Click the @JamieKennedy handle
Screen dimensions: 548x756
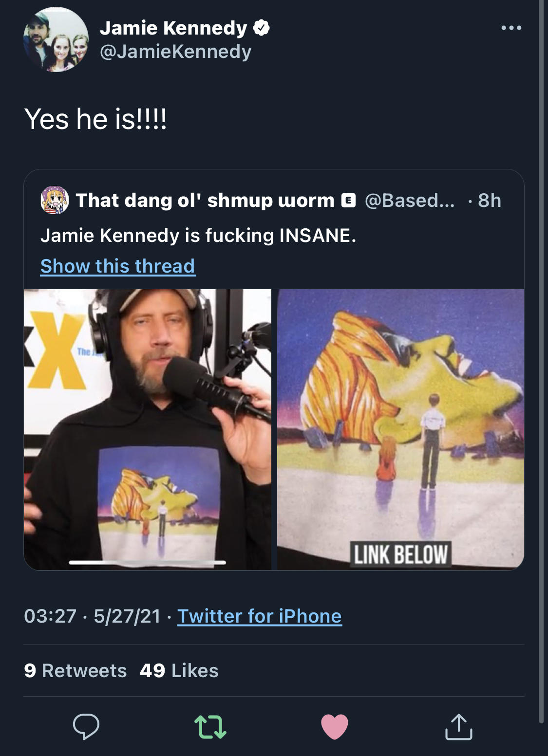point(175,52)
